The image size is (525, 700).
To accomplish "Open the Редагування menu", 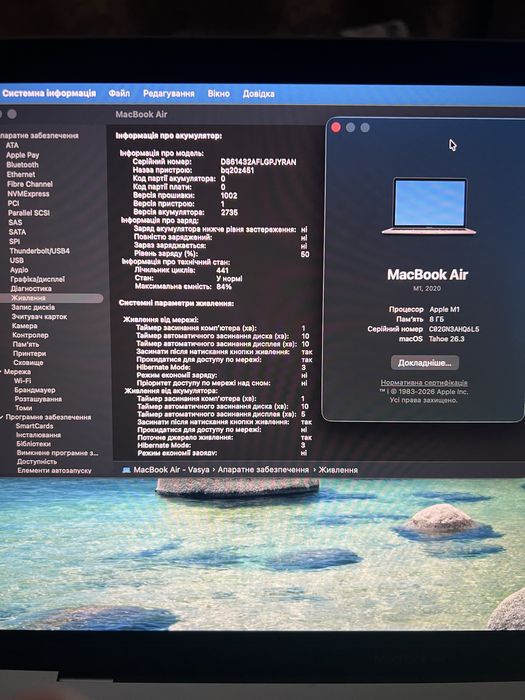I will click(x=169, y=94).
